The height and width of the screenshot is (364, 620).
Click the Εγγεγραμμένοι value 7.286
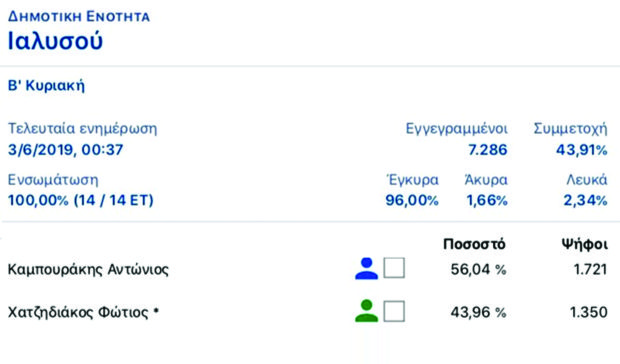(x=488, y=150)
